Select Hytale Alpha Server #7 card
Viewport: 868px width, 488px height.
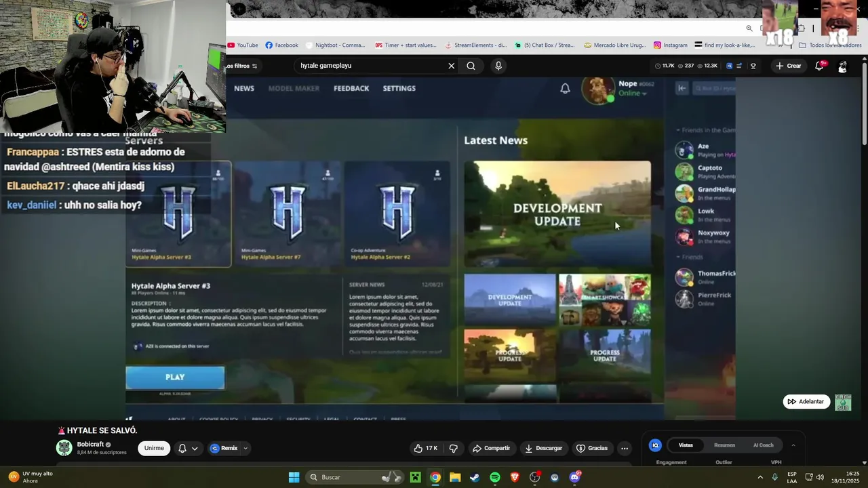[x=288, y=214]
